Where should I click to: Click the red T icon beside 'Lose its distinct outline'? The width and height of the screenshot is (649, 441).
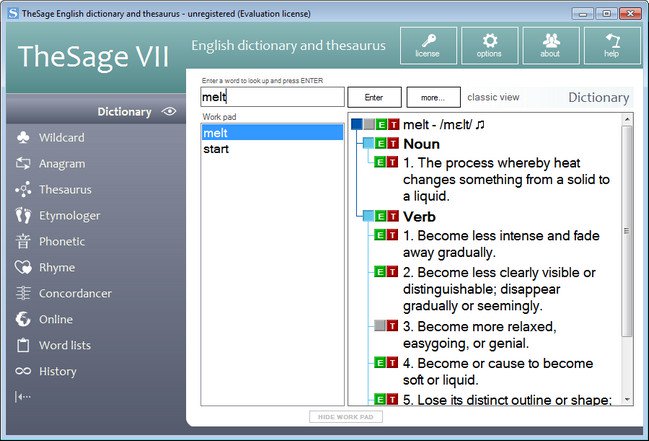coord(392,399)
